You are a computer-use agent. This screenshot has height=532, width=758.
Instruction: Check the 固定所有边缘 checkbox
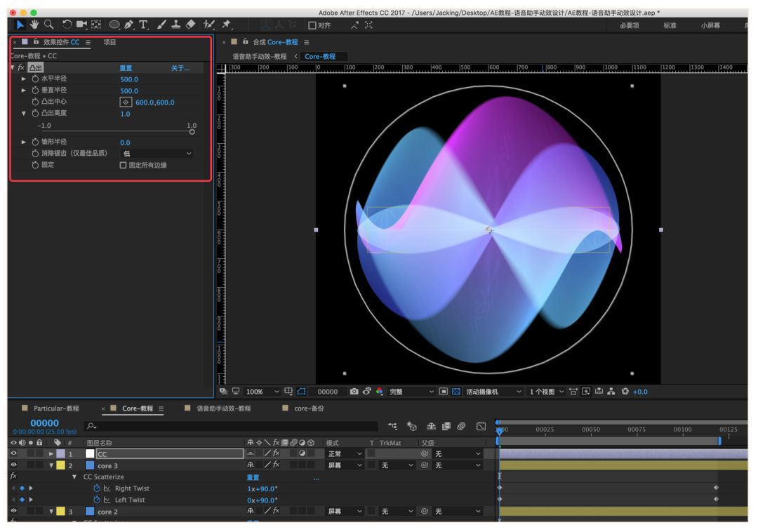click(123, 165)
